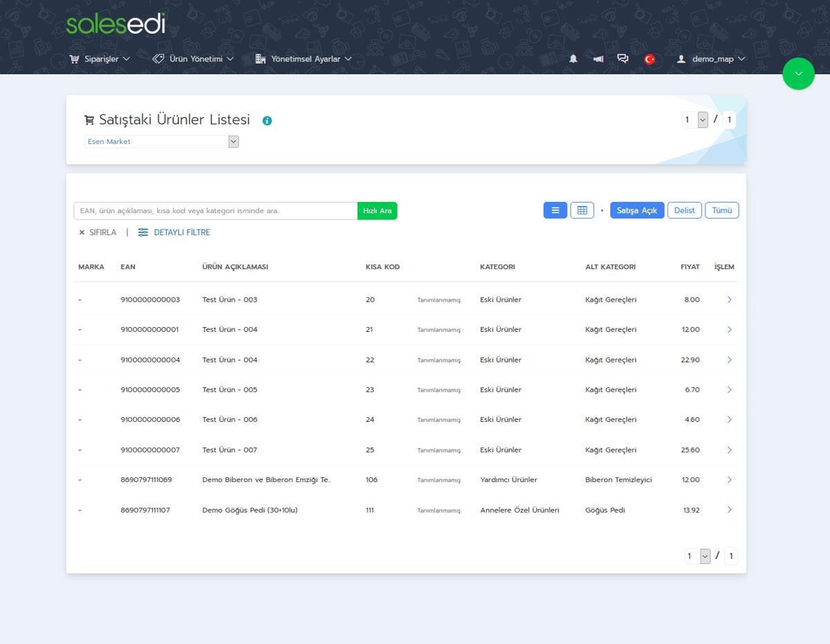The image size is (830, 644).
Task: Click EAN 8690797111069 cell
Action: (x=146, y=479)
